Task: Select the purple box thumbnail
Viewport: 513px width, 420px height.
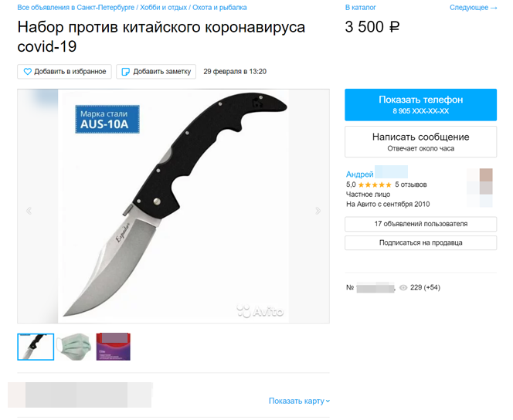Action: pyautogui.click(x=114, y=347)
